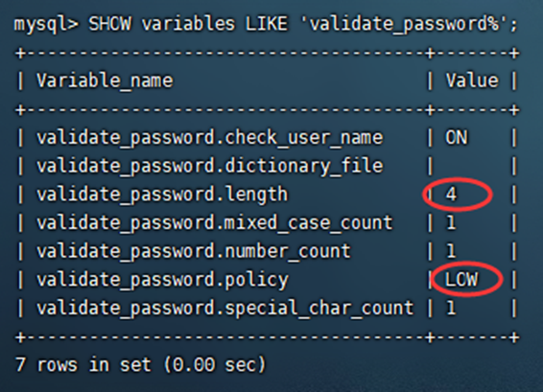Viewport: 543px width, 392px height.
Task: Select the validate_password.mixed_case_count variable
Action: point(215,222)
